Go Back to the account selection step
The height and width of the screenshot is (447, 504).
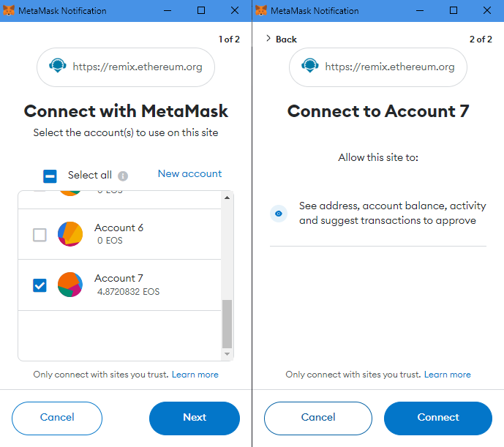click(x=282, y=40)
